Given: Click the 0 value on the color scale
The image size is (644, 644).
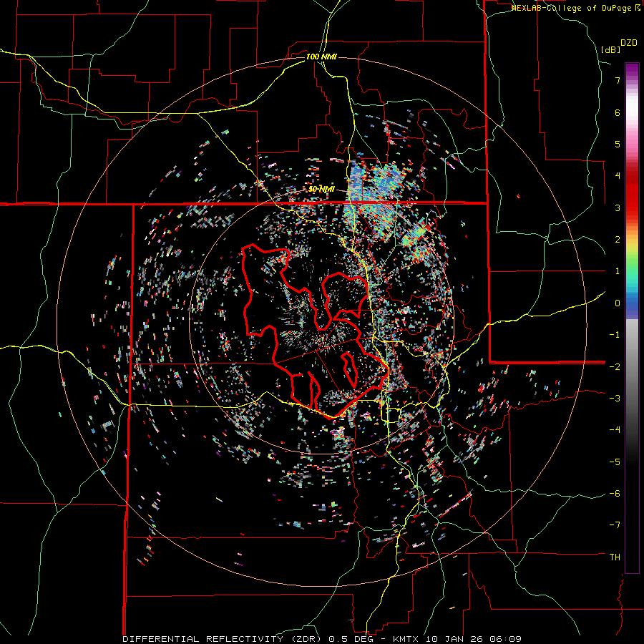Looking at the screenshot, I should pos(618,303).
